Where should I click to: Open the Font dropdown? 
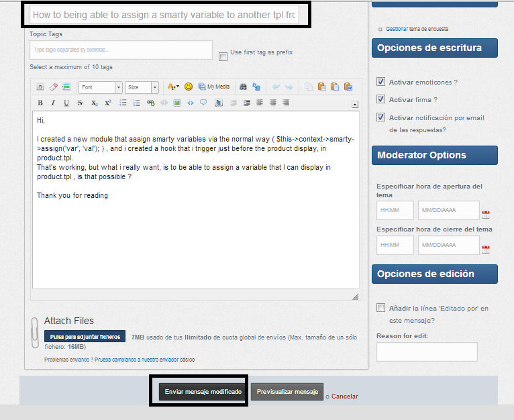[x=100, y=87]
